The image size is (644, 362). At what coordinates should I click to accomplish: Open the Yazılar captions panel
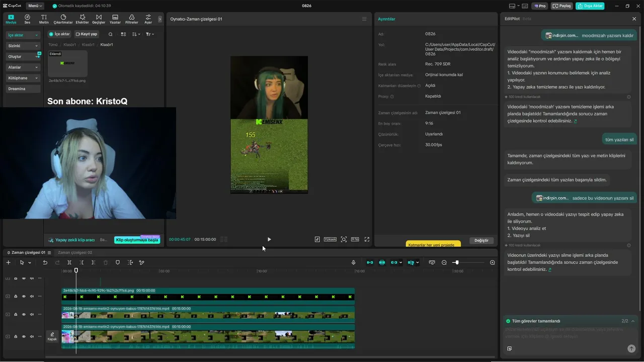coord(115,19)
